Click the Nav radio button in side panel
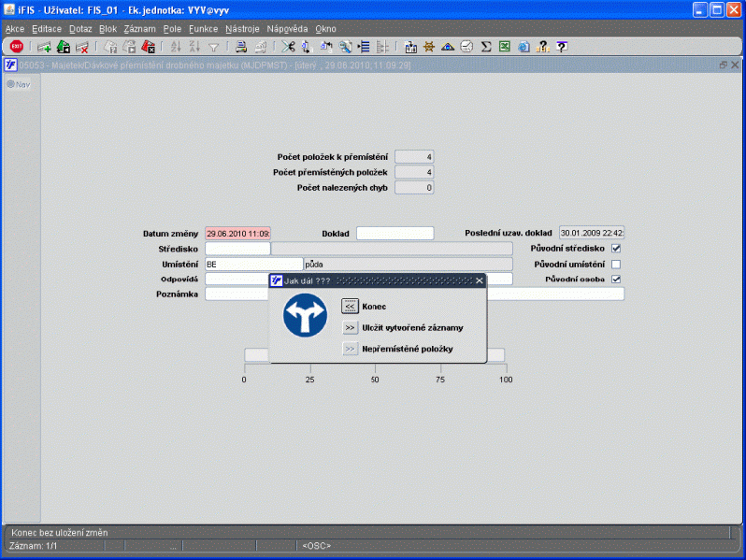The height and width of the screenshot is (560, 746). 10,84
